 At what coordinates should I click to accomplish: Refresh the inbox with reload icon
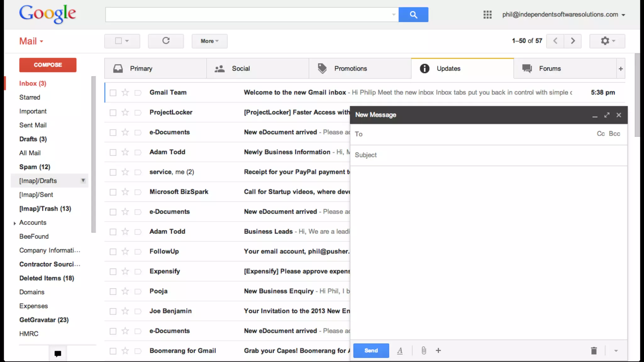coord(166,41)
